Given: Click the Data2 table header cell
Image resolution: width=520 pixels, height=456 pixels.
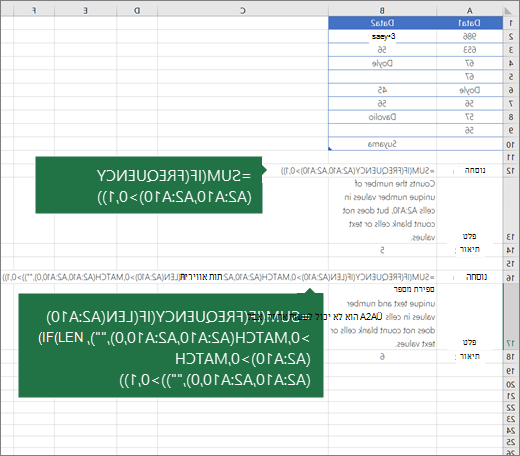Looking at the screenshot, I should click(382, 23).
